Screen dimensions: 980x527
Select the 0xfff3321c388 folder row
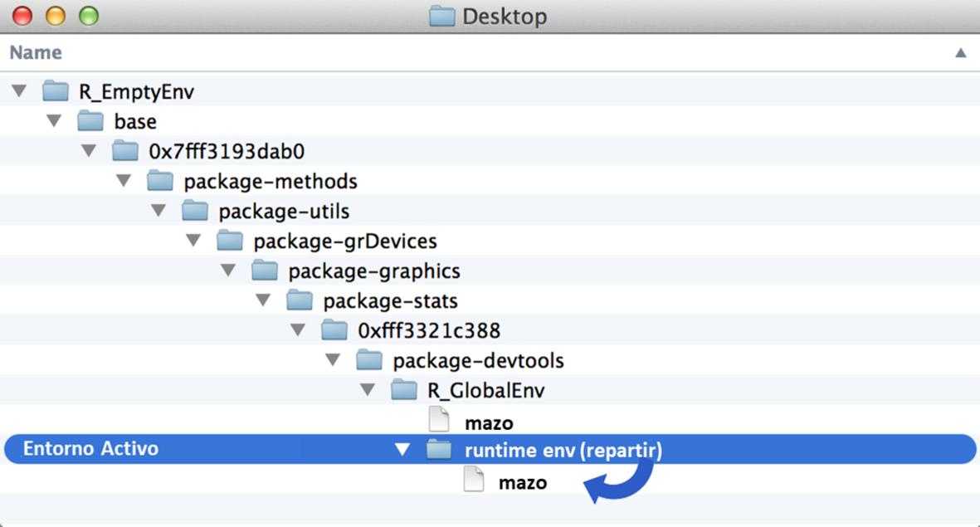tap(428, 331)
